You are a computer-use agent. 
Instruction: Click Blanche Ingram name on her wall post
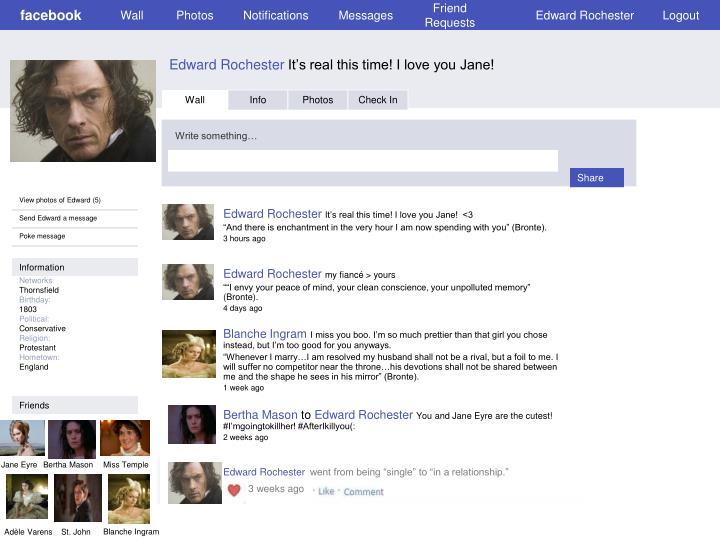point(264,334)
